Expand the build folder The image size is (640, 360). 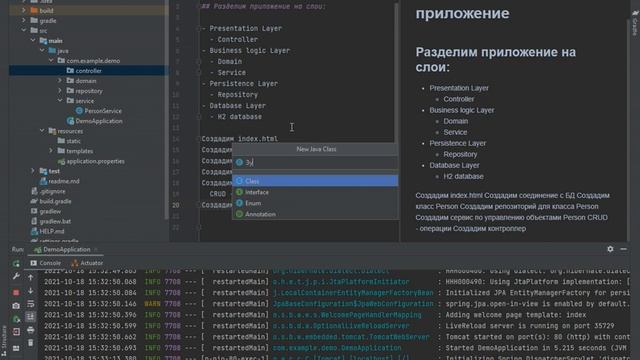pos(23,10)
